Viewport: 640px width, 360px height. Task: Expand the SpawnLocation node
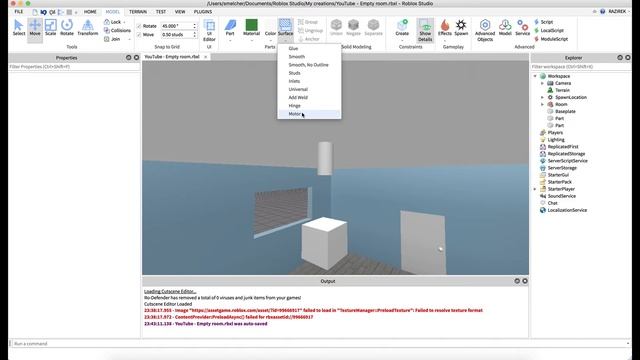click(x=542, y=98)
